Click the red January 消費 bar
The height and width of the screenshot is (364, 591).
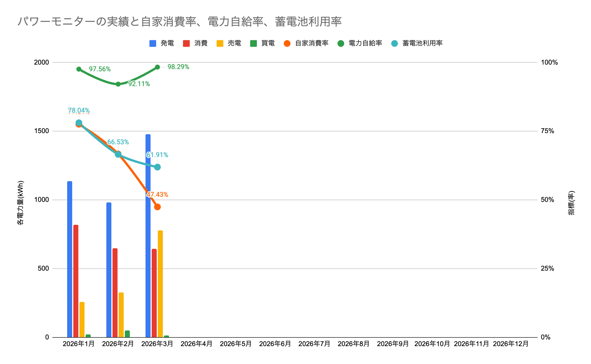76,281
